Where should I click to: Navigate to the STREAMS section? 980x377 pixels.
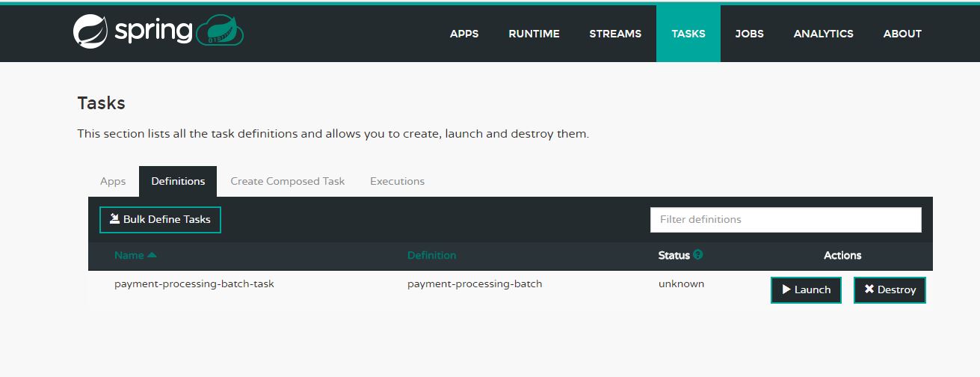615,34
